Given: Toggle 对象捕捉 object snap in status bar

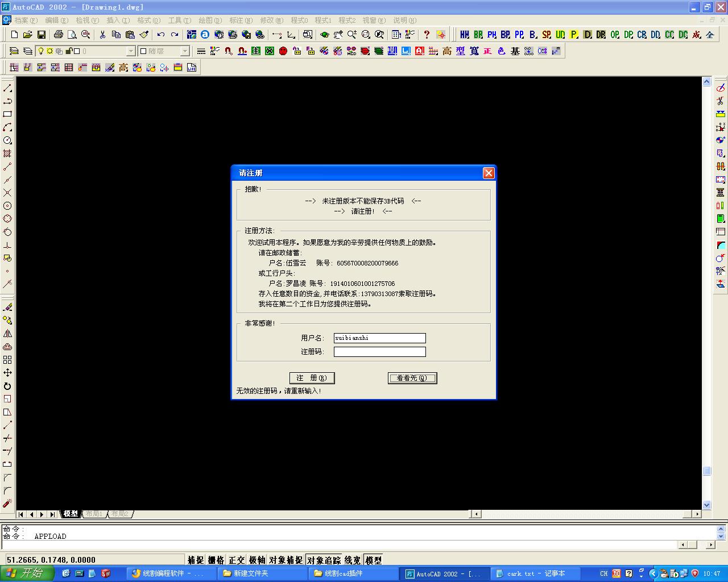Looking at the screenshot, I should coord(286,560).
